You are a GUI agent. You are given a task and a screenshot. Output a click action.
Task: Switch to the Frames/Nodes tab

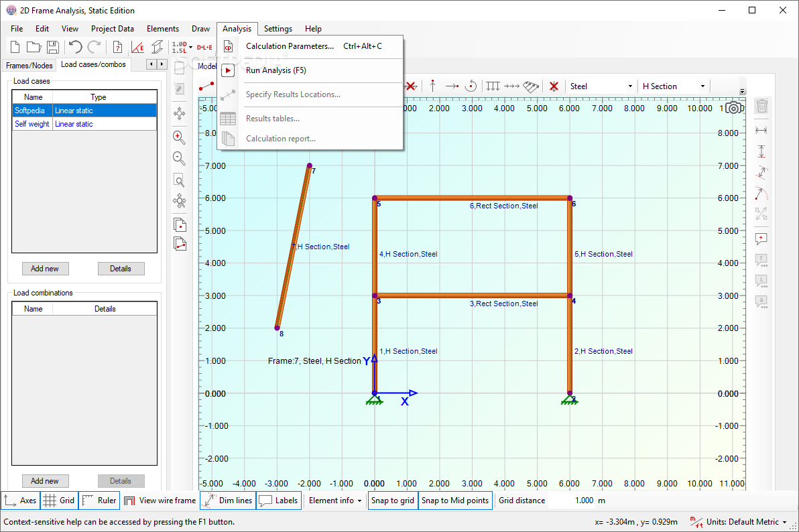pos(29,65)
